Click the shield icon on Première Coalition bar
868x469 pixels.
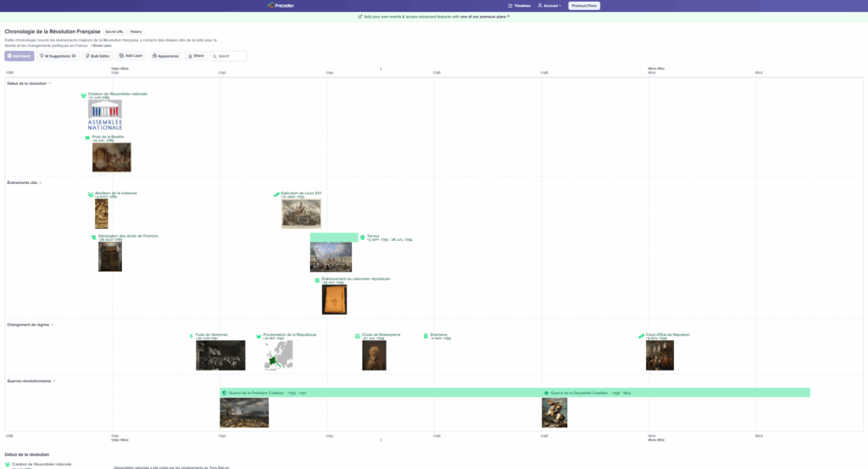click(225, 393)
